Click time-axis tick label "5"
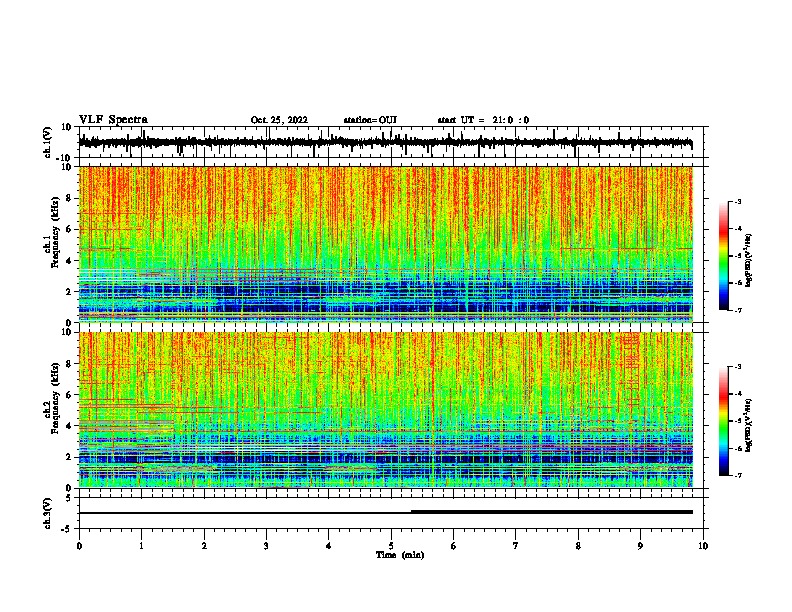Image resolution: width=792 pixels, height=612 pixels. (391, 546)
